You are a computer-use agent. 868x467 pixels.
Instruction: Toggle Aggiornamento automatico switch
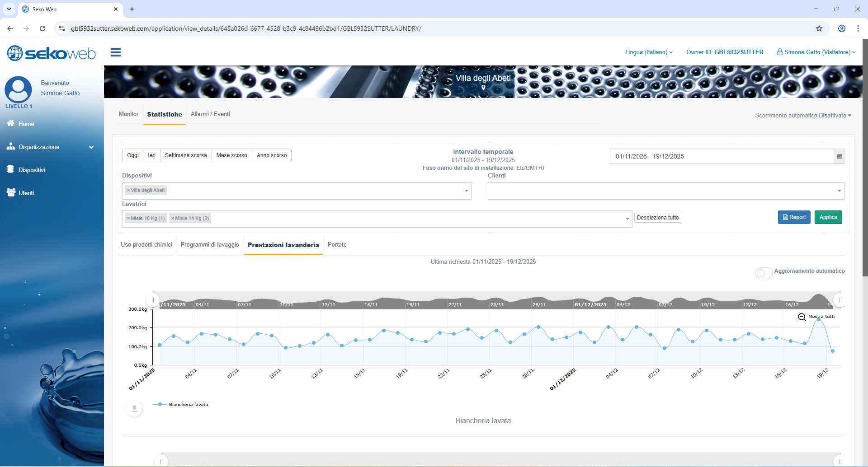(763, 273)
